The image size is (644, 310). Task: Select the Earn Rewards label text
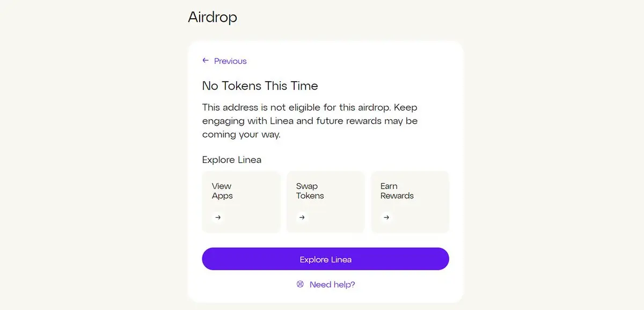tap(397, 191)
